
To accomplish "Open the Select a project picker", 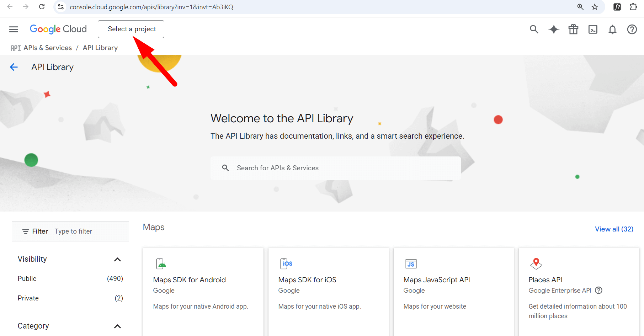I will [131, 29].
